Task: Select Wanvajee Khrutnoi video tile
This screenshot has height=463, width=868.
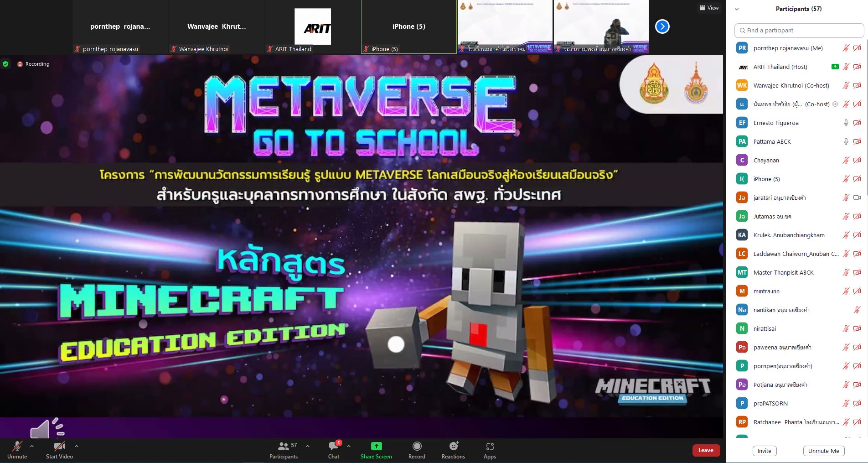Action: [x=217, y=27]
